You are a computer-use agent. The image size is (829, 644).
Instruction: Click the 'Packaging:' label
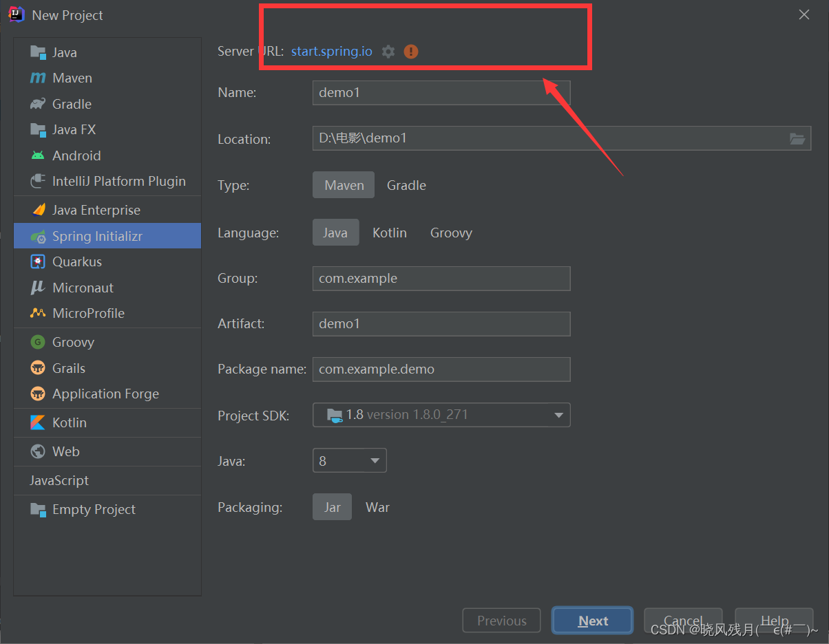[x=250, y=508]
